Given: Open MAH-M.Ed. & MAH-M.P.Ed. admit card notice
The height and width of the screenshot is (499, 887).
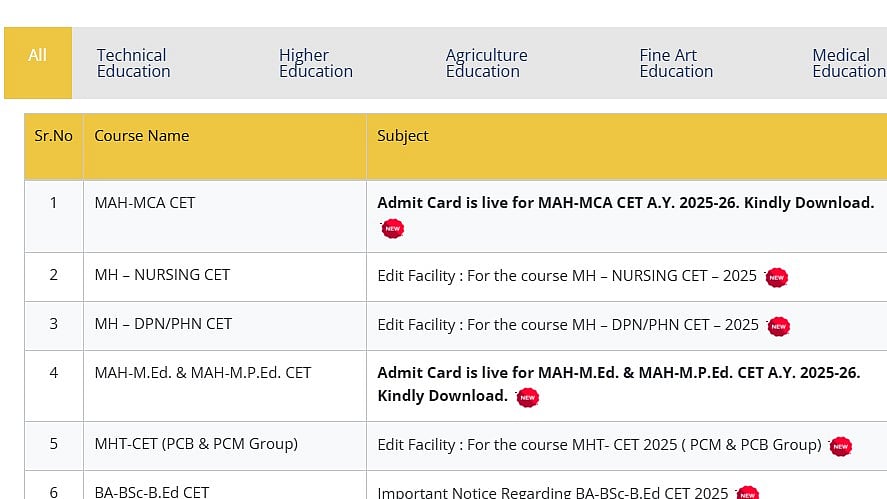Looking at the screenshot, I should [x=618, y=373].
